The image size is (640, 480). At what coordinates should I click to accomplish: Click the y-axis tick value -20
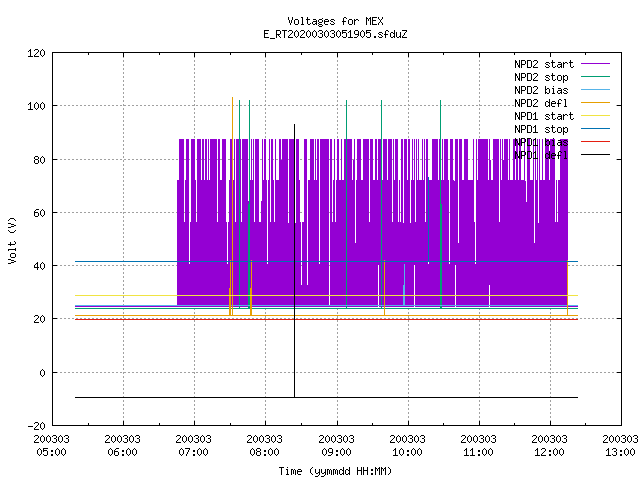pyautogui.click(x=36, y=426)
